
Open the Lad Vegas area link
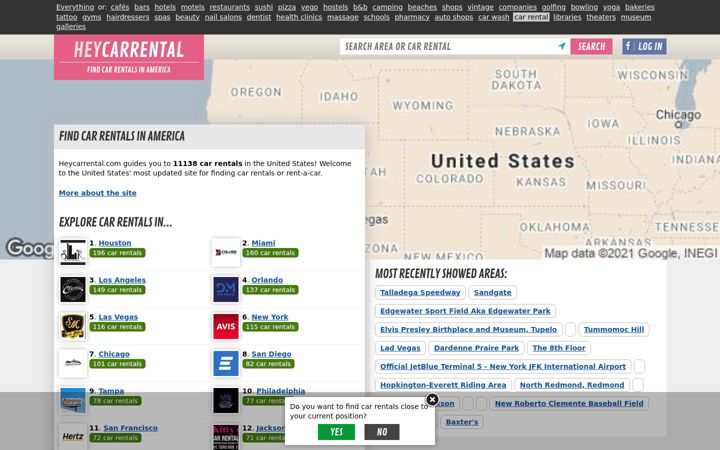pyautogui.click(x=400, y=348)
